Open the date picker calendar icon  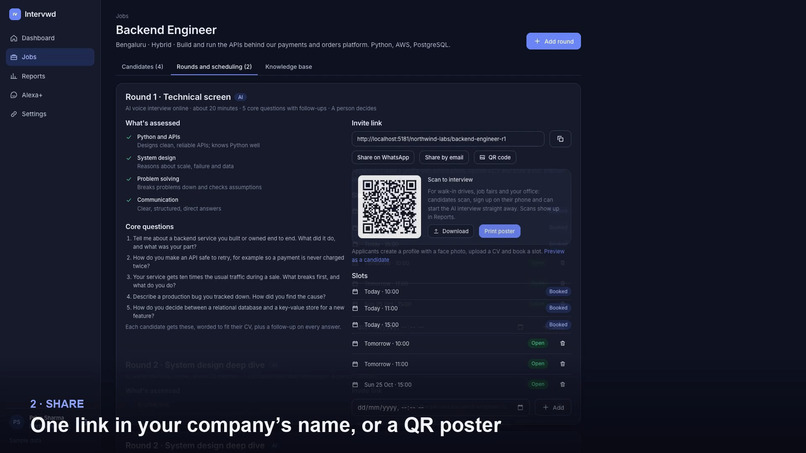point(520,408)
